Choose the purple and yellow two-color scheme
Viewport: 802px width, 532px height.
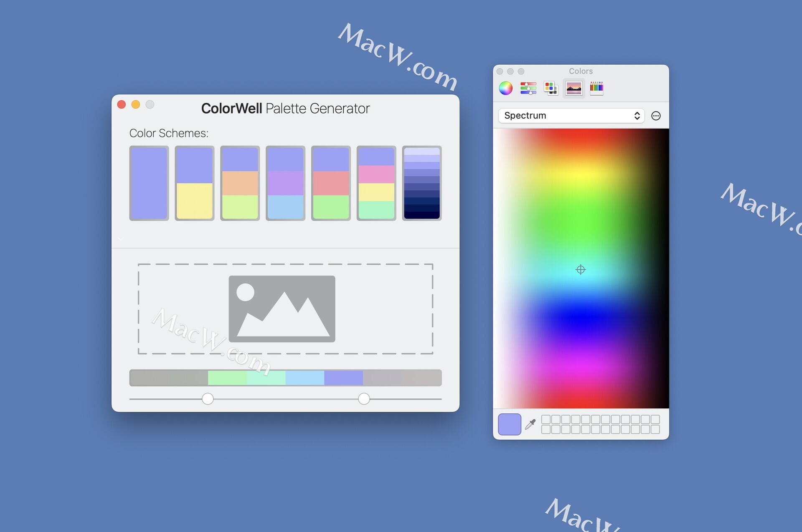[195, 183]
